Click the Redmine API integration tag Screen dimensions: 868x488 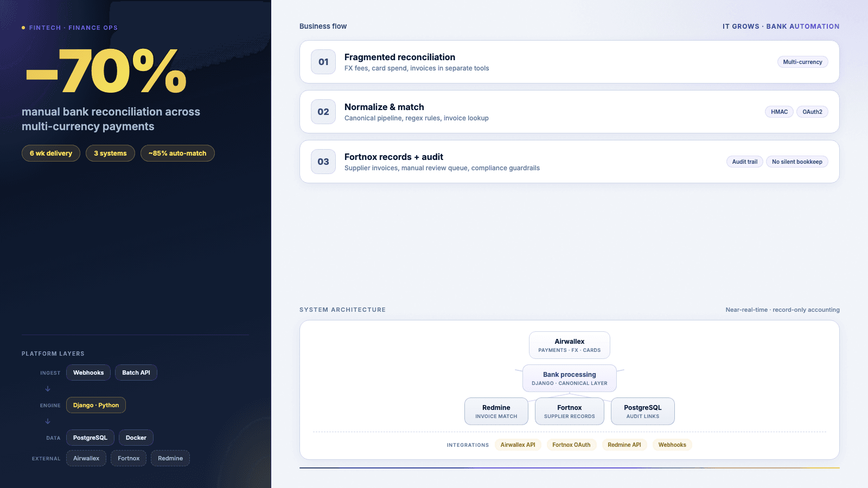tap(624, 445)
